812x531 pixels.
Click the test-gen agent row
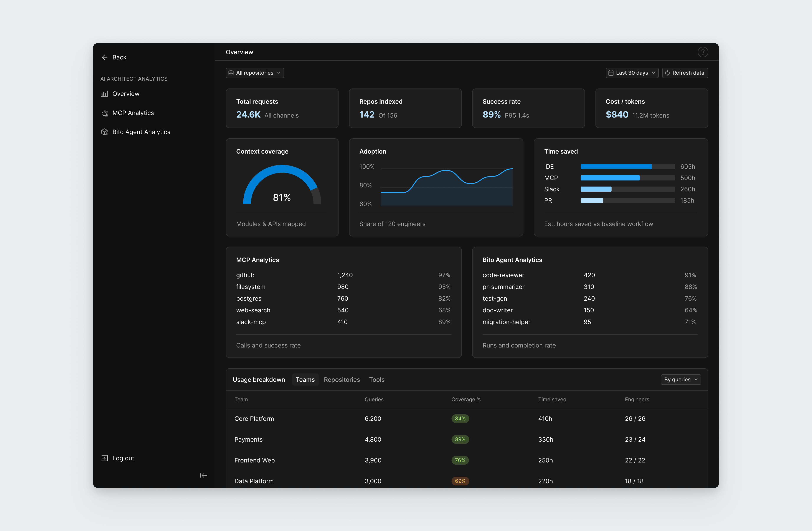coord(590,298)
